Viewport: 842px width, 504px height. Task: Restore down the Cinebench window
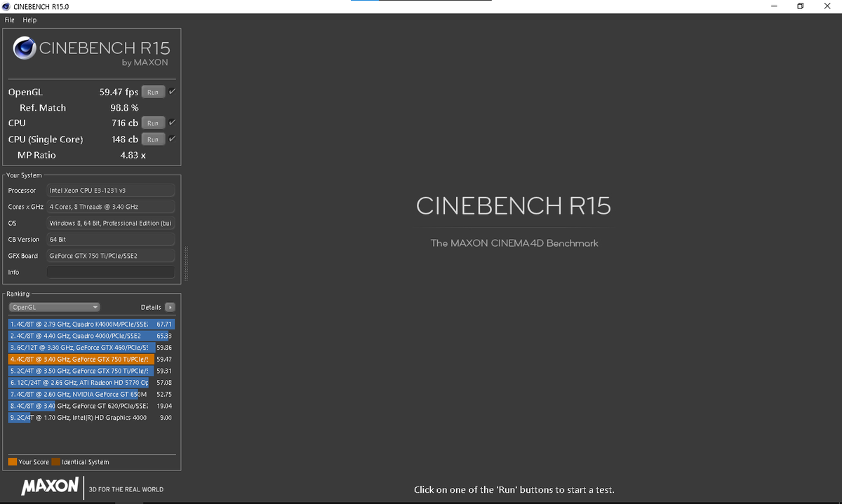pyautogui.click(x=800, y=6)
